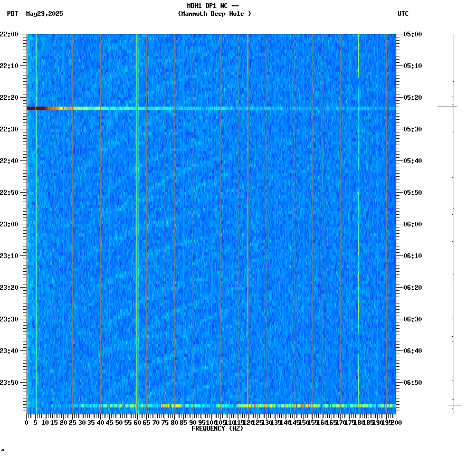Click the colored noise band at spectrogram bottom

pos(211,406)
